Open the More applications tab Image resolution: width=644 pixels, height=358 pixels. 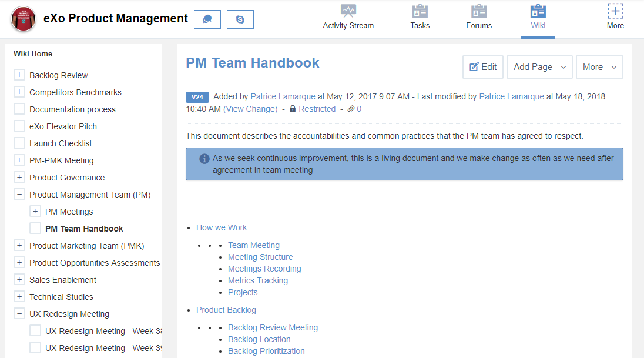coord(615,17)
